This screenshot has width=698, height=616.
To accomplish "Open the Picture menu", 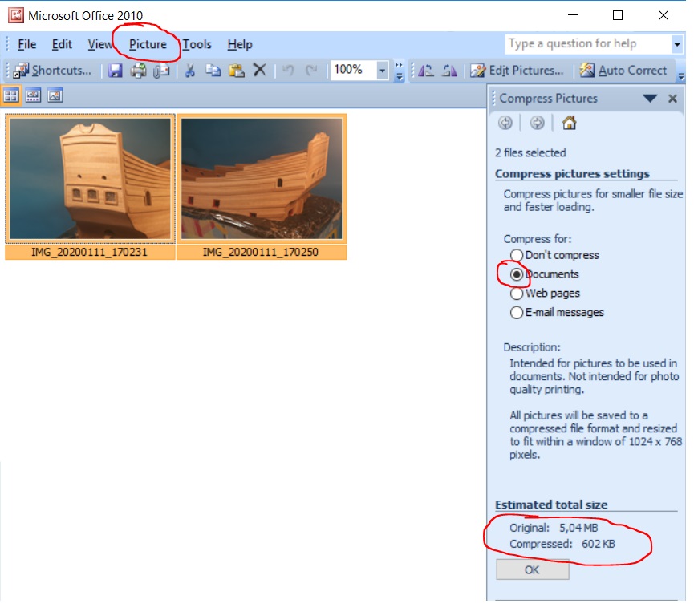I will 148,44.
